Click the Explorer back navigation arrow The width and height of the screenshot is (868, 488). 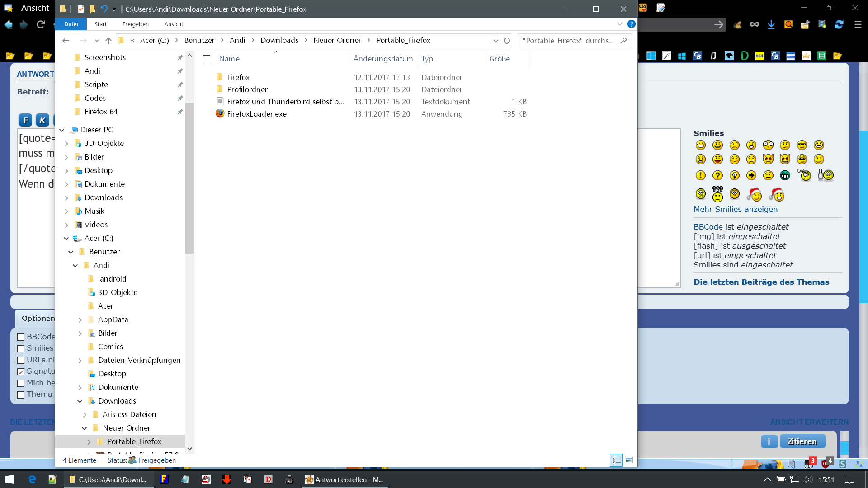point(66,41)
